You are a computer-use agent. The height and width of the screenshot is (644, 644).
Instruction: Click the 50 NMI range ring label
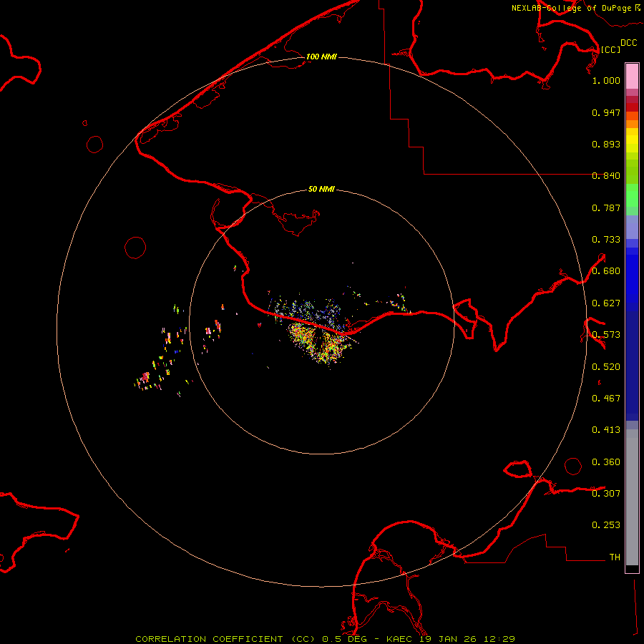click(321, 190)
